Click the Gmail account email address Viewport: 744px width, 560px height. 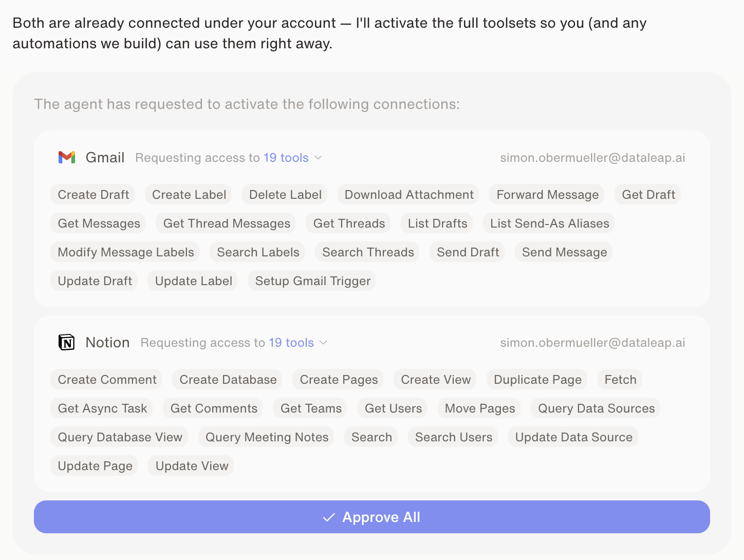point(592,158)
